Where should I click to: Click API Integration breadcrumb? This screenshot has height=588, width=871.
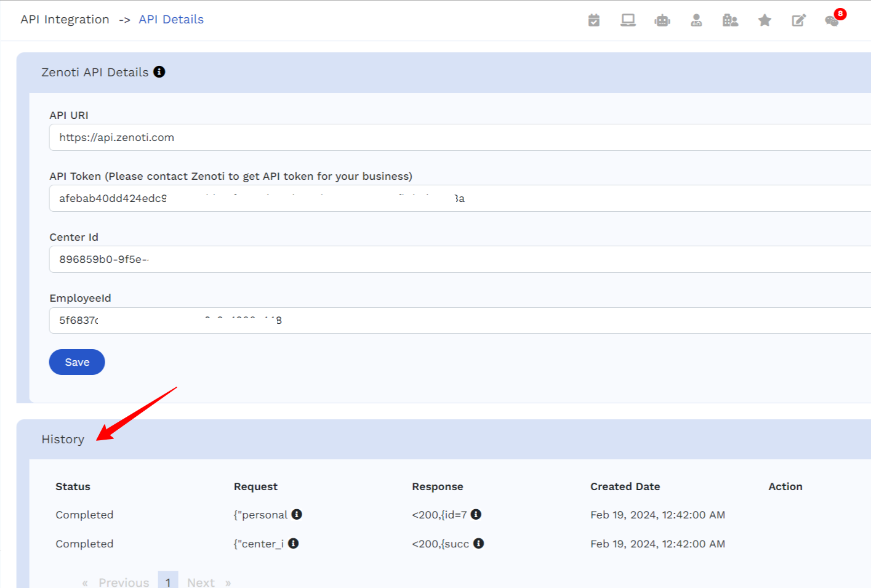(x=65, y=20)
